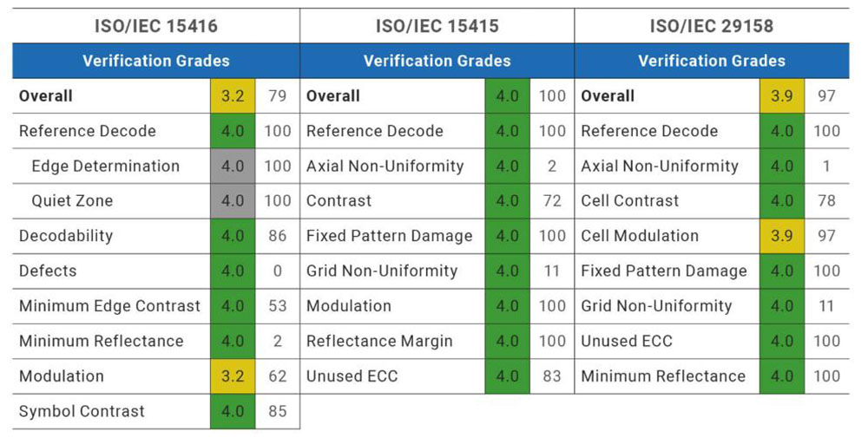The image size is (868, 444).
Task: Click the yellow 3.9 Cell Modulation grade
Action: coord(782,236)
